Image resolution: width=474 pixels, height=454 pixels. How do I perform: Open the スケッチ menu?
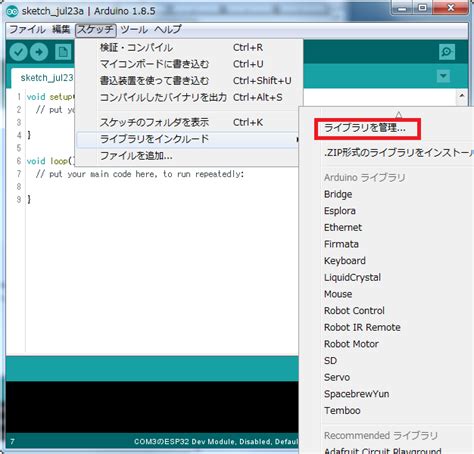click(x=96, y=30)
